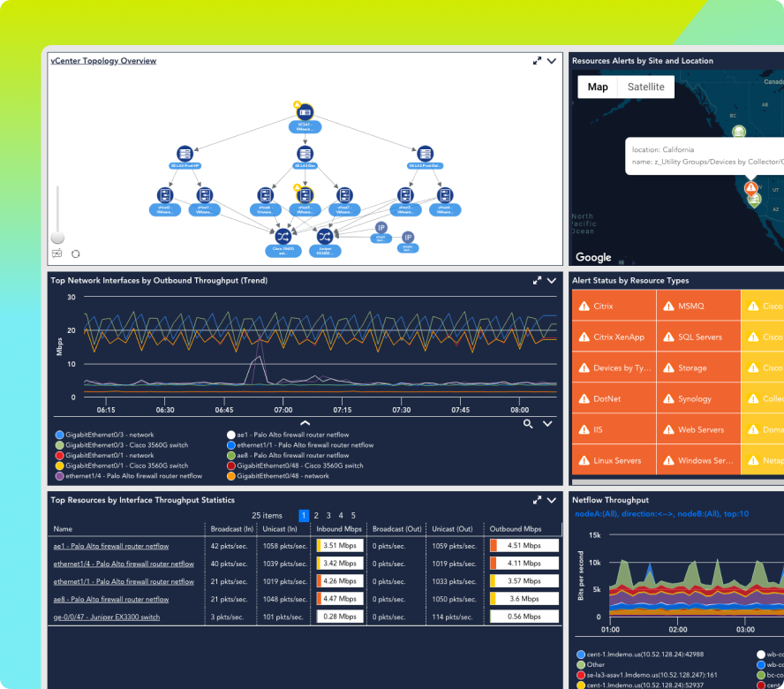Collapse the chart legend with the up chevron

coord(305,423)
